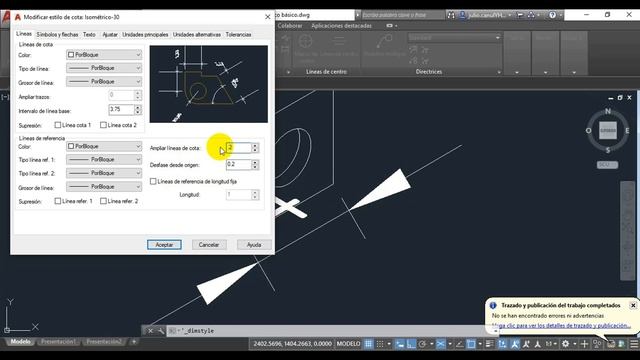640x360 pixels.
Task: Click the annotation monitor plus icon
Action: [584, 344]
